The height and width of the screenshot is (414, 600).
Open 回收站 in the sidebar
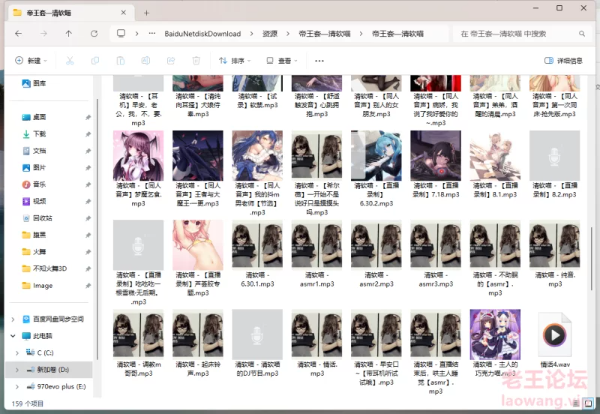click(38, 218)
